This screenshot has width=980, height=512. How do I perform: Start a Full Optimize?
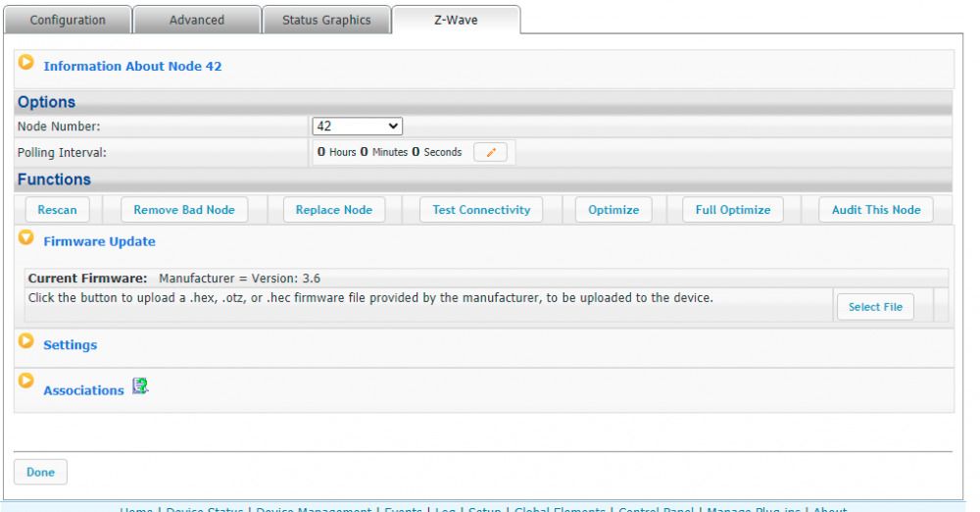click(x=733, y=210)
